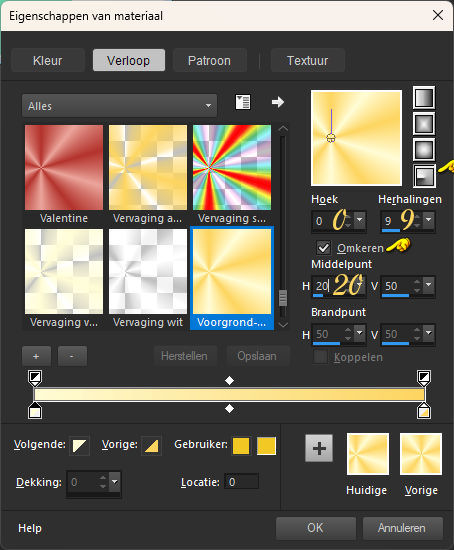Screen dimensions: 454x550
Task: Click the gradient list scroll-up arrow
Action: point(283,129)
